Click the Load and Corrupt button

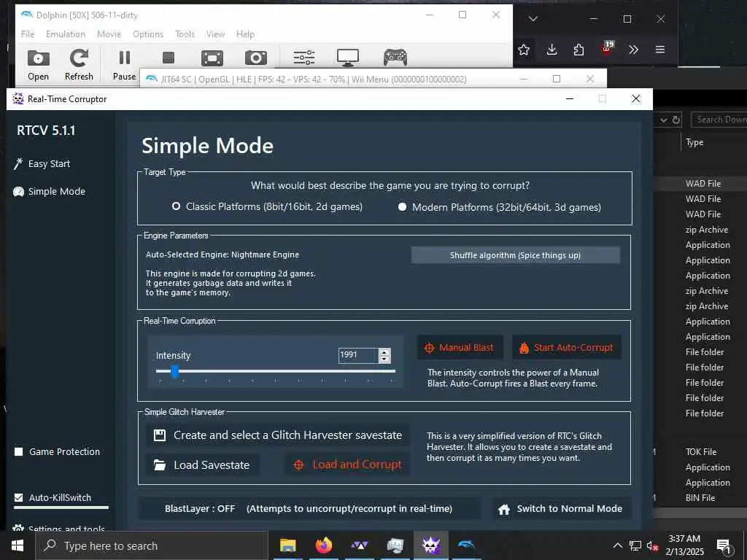347,464
